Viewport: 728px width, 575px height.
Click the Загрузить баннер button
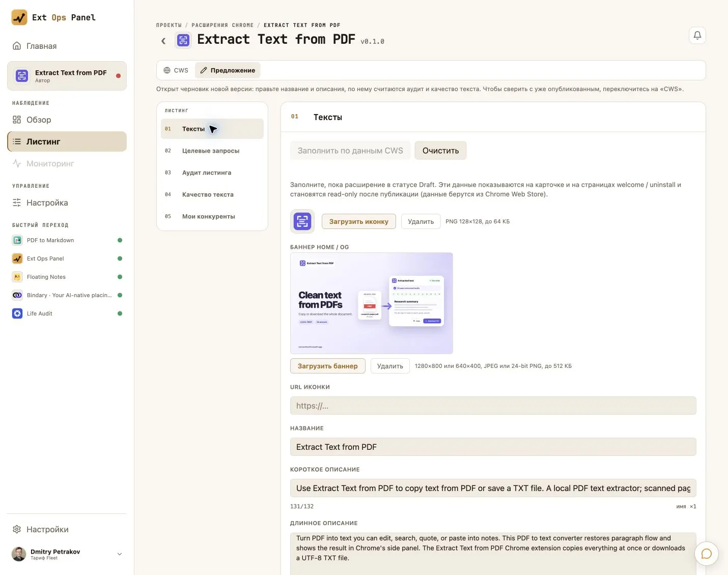[328, 366]
